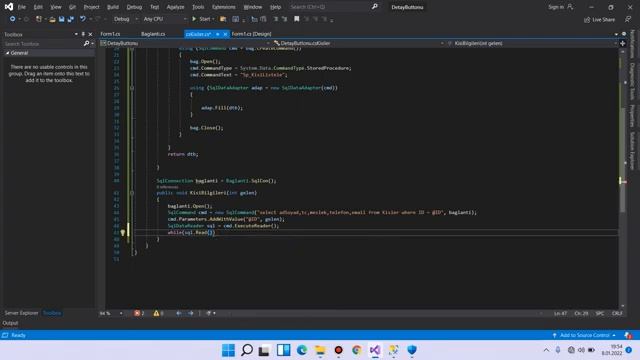Click the lightbulb quick actions icon

point(122,233)
